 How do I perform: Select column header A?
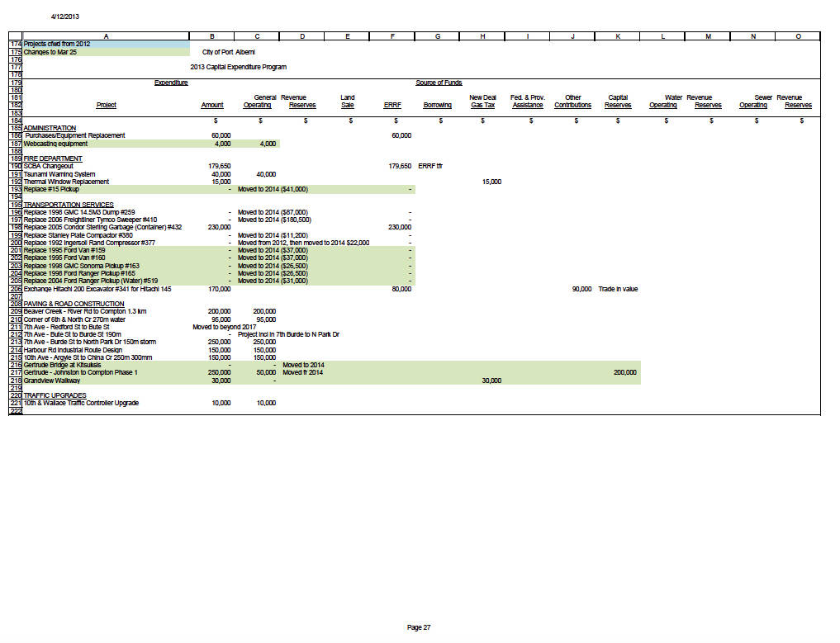tap(106, 35)
